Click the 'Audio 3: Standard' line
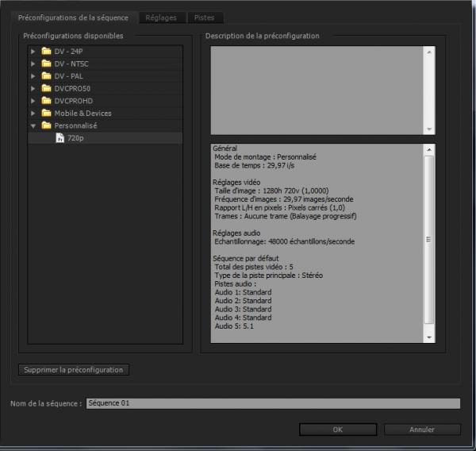This screenshot has width=476, height=451. coord(244,309)
